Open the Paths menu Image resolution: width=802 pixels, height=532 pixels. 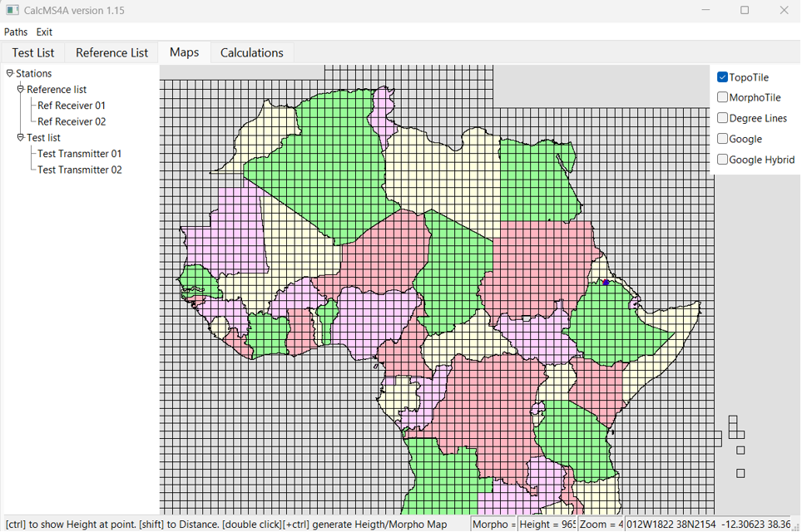15,32
